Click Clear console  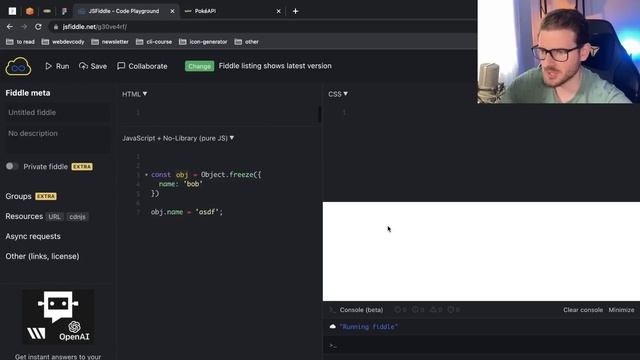[x=583, y=310]
